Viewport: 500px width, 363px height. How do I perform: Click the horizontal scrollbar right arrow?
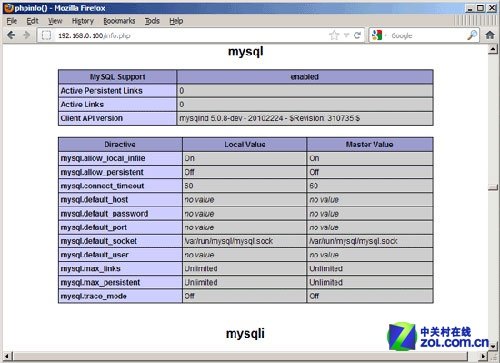coord(484,356)
